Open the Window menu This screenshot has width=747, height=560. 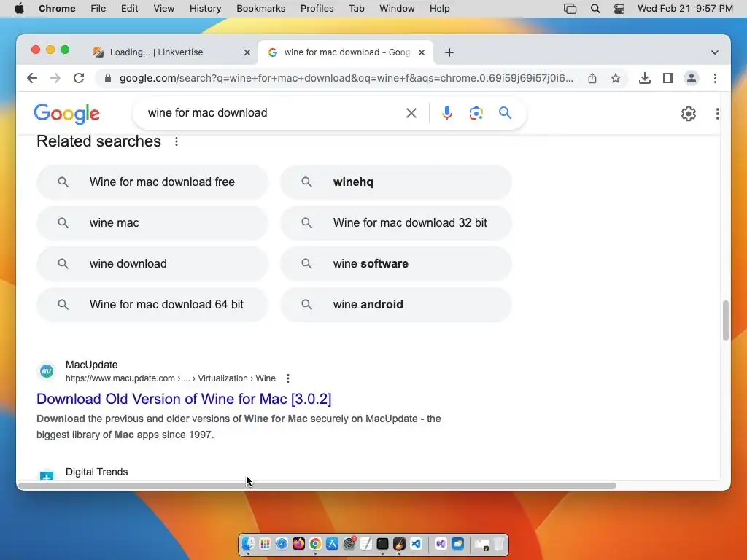(x=397, y=9)
